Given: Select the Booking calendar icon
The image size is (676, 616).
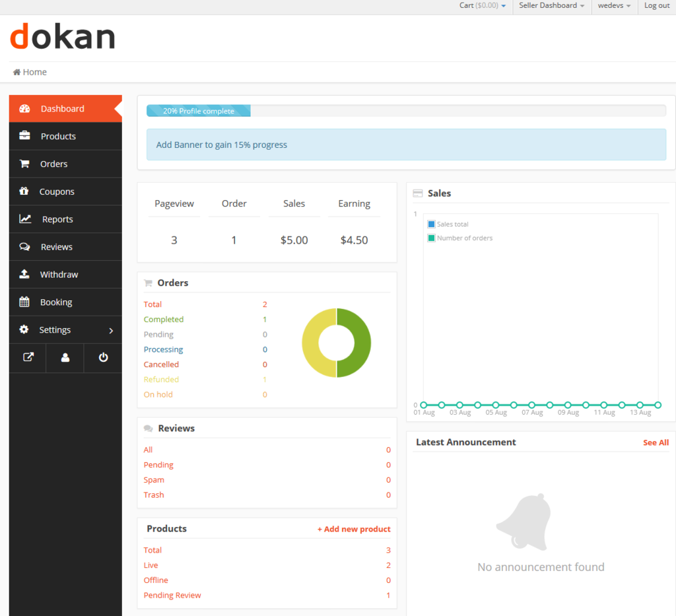Looking at the screenshot, I should [24, 302].
